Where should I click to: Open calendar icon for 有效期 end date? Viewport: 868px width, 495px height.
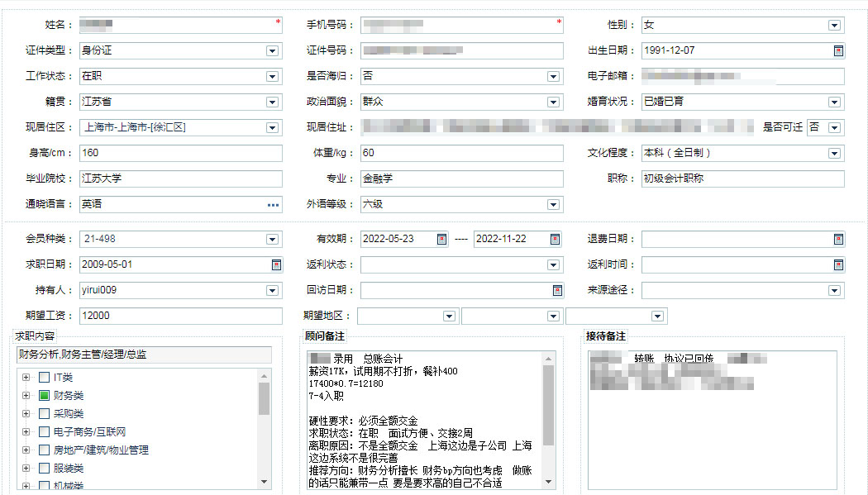click(x=555, y=239)
